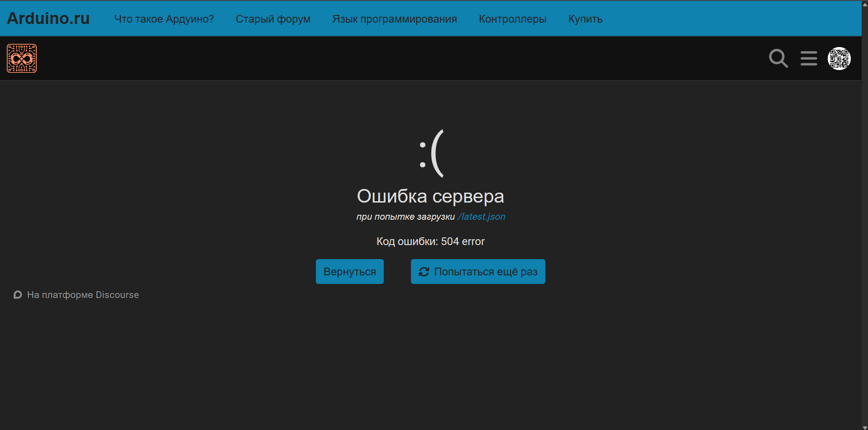Open the search magnifier icon
The image size is (868, 430).
coord(778,58)
